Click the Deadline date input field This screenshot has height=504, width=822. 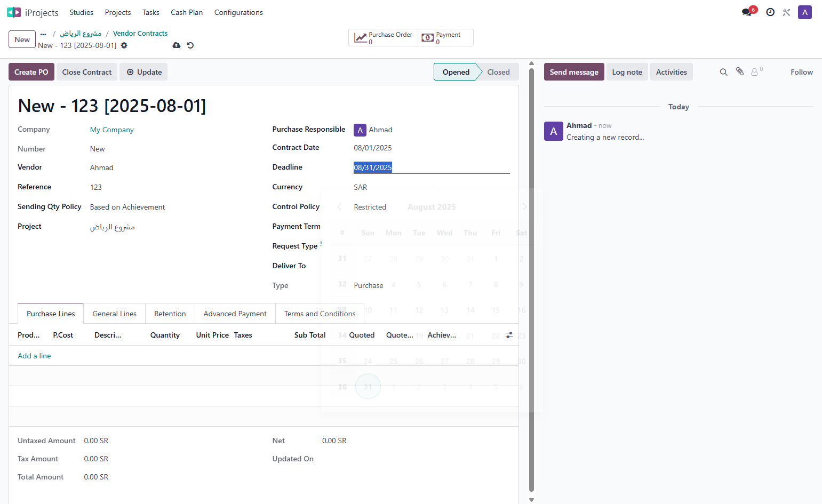pyautogui.click(x=432, y=167)
